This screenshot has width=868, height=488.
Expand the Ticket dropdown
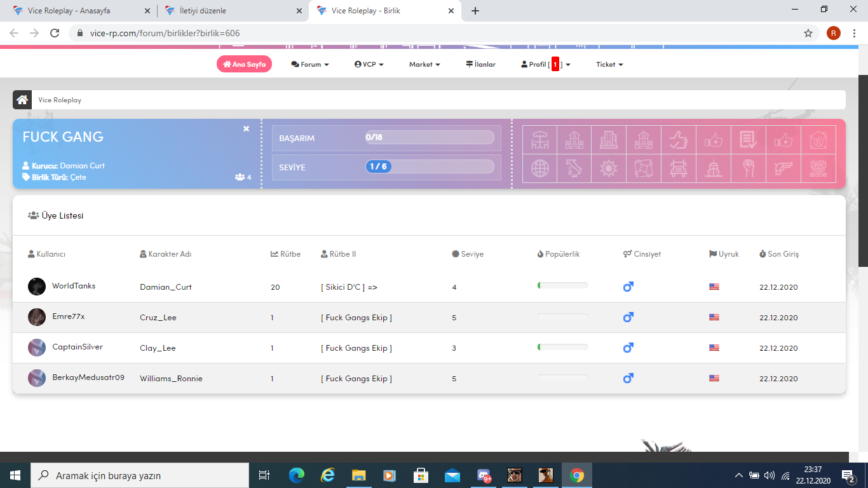(x=609, y=64)
